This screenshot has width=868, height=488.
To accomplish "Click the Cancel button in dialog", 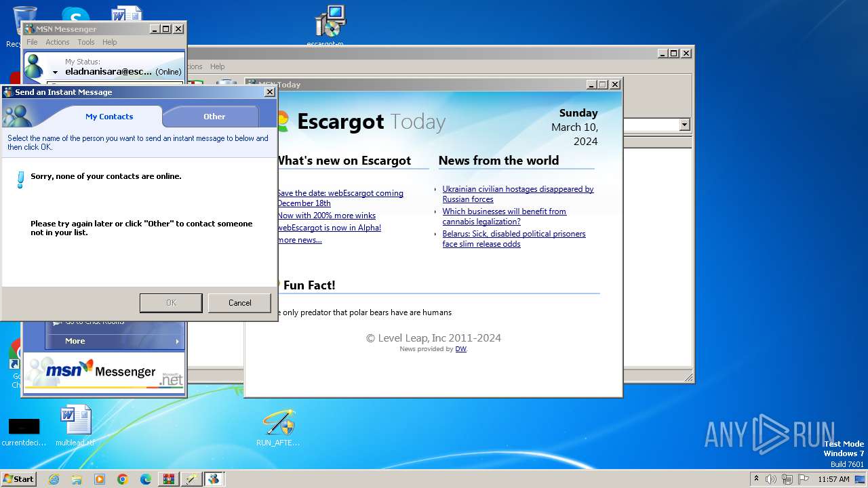I will [239, 303].
